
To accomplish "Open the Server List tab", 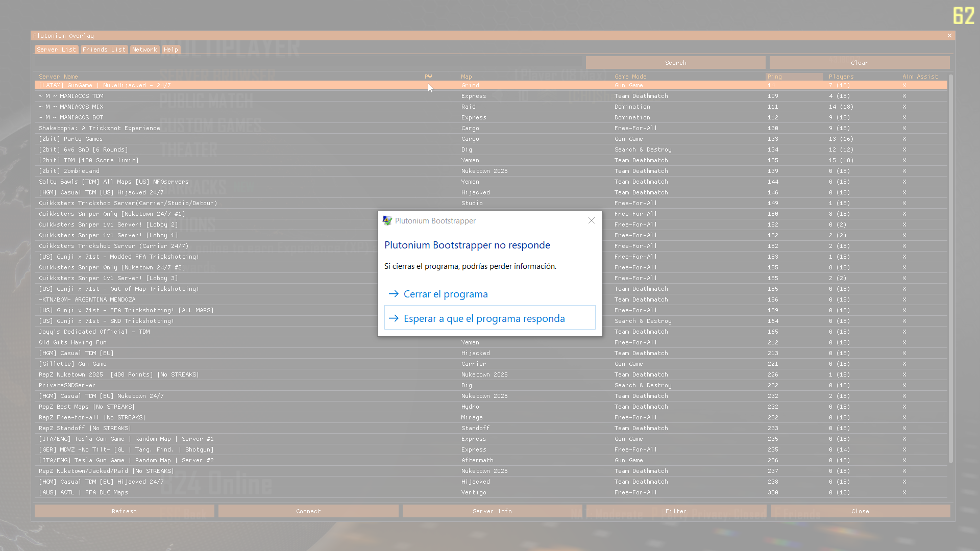I will (x=56, y=49).
